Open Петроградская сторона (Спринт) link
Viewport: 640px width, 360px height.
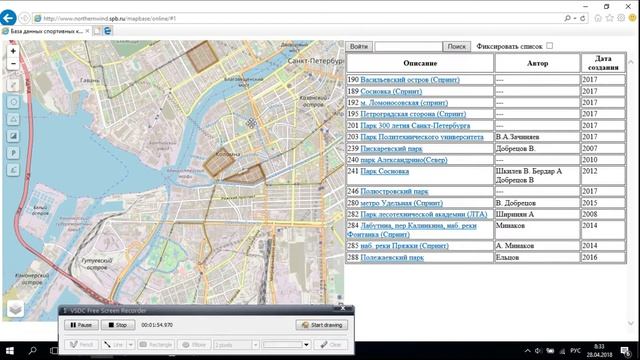click(413, 114)
